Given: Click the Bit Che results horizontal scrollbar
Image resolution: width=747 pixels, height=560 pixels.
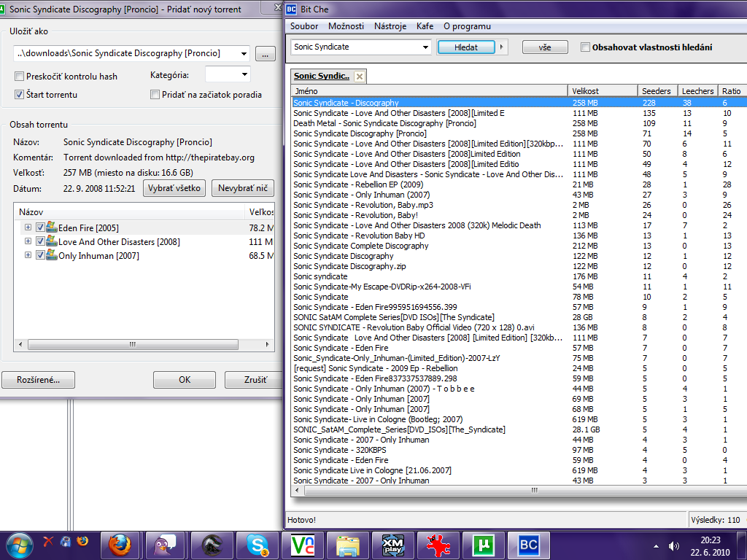Looking at the screenshot, I should [x=524, y=490].
